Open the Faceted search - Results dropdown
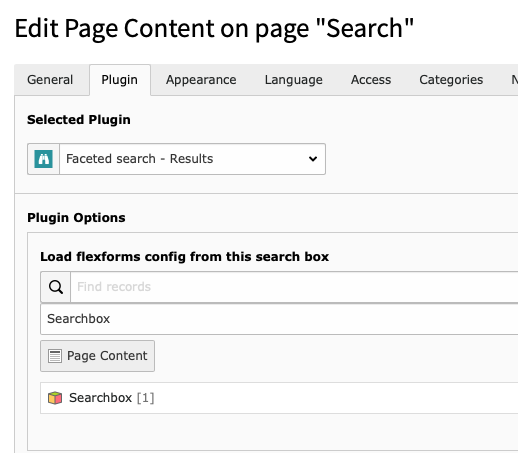518x453 pixels. coord(192,159)
